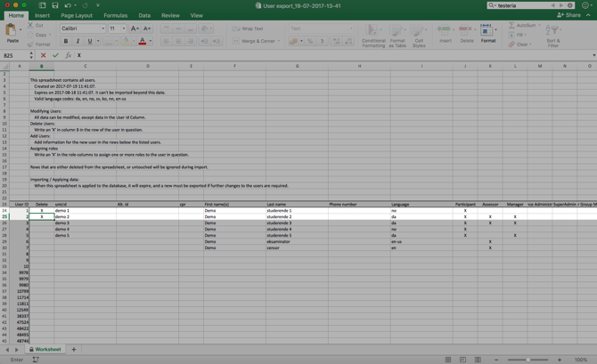Toggle Bold formatting
This screenshot has height=364, width=597.
tap(66, 41)
